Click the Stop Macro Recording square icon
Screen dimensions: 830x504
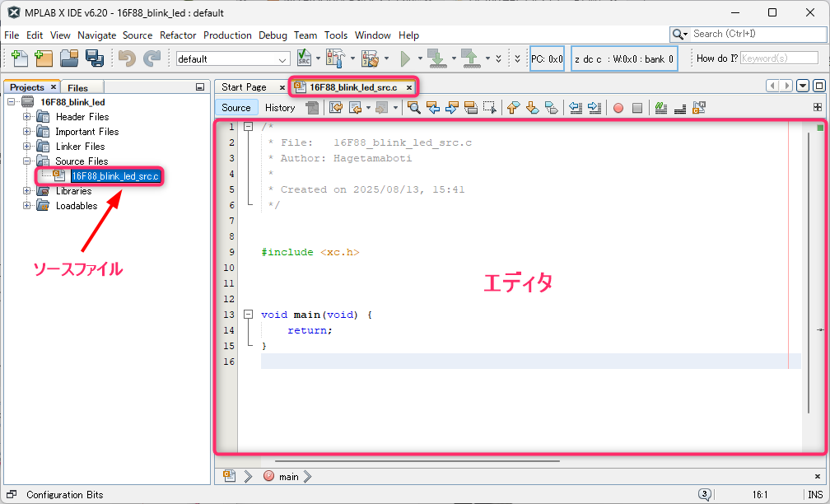(637, 108)
